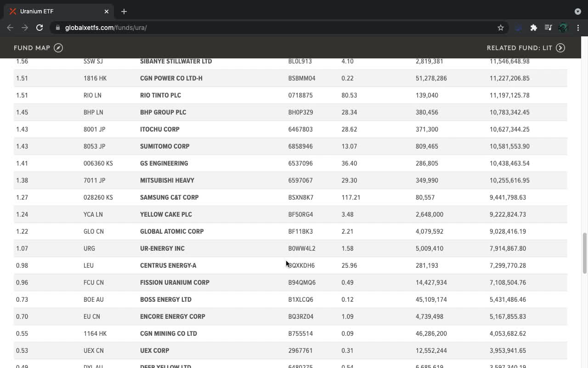Click ticker 028260 KS
Viewport: 588px width, 368px height.
98,197
